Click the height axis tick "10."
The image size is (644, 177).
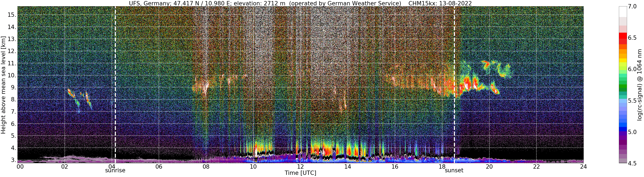(x=12, y=75)
